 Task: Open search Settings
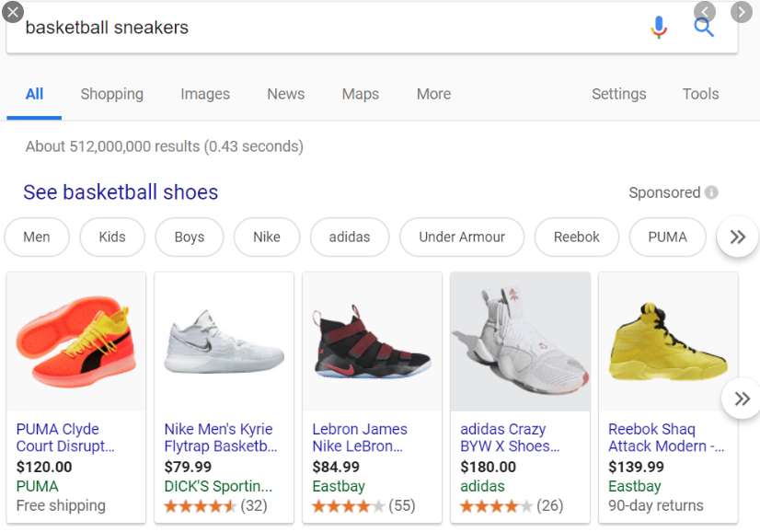(619, 94)
